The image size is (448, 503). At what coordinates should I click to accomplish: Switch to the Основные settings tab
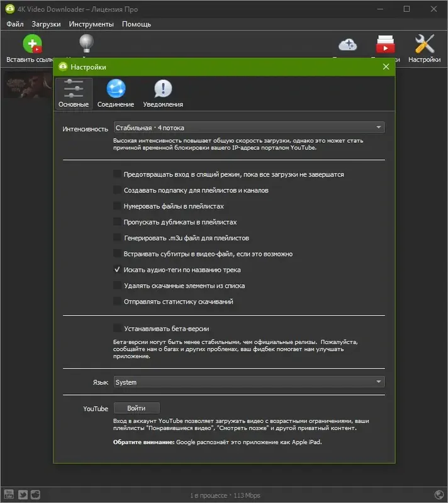[74, 93]
